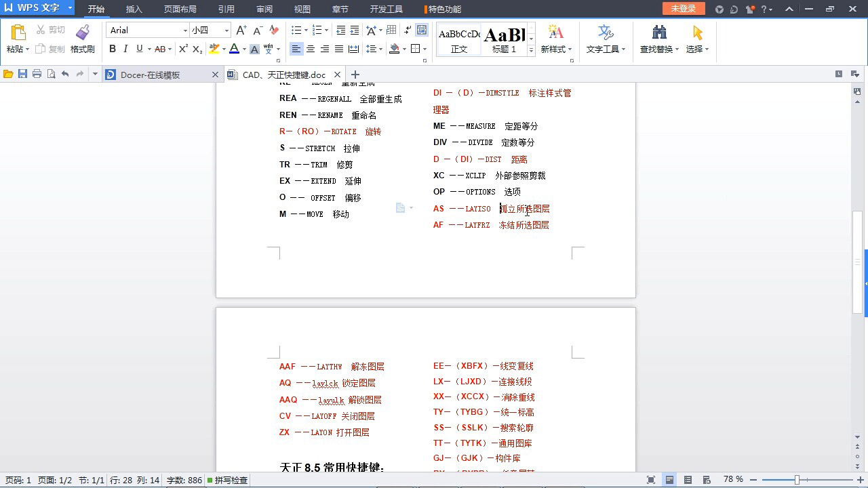Toggle Strikethrough AB formatting
The image size is (868, 488).
pos(160,49)
